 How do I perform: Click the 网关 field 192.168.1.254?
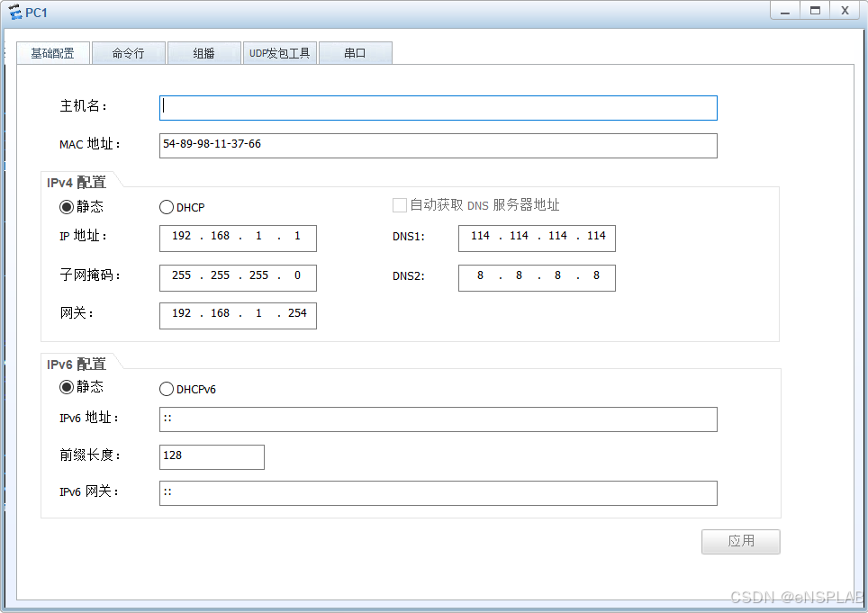[x=238, y=316]
